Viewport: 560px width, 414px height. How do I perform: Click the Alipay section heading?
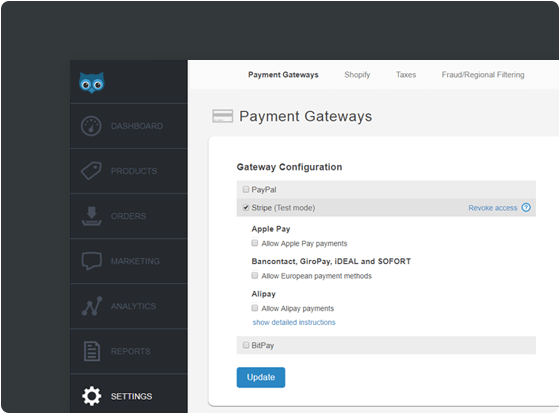264,294
